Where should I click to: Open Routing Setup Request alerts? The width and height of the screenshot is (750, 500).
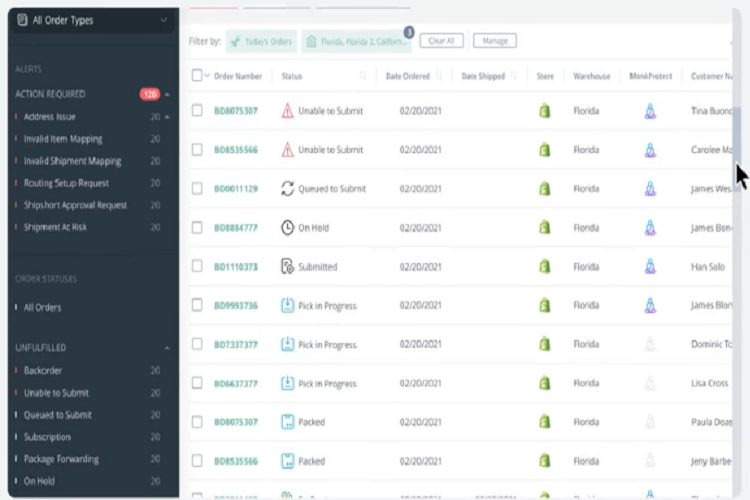pyautogui.click(x=66, y=183)
